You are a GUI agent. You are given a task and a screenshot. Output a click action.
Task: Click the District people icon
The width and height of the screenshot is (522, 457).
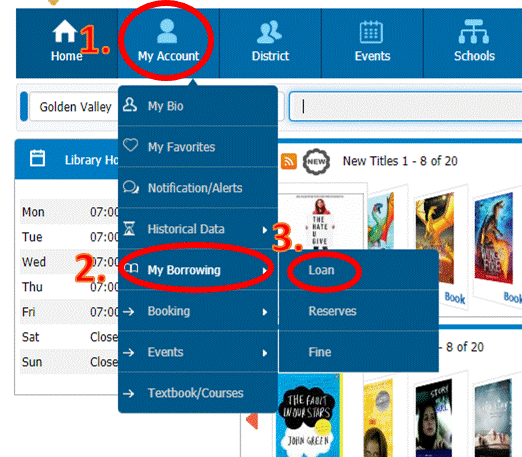coord(269,32)
